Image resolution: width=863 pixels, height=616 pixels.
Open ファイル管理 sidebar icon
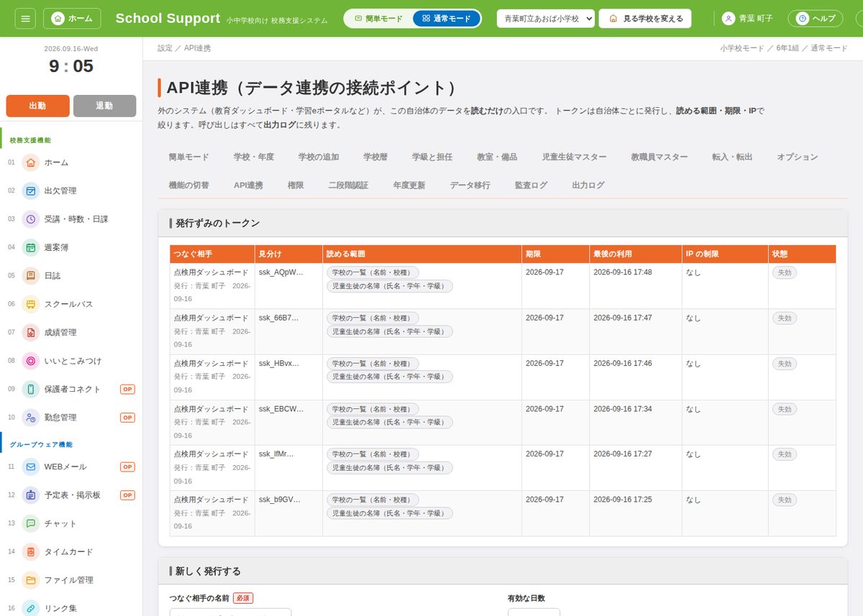(31, 580)
